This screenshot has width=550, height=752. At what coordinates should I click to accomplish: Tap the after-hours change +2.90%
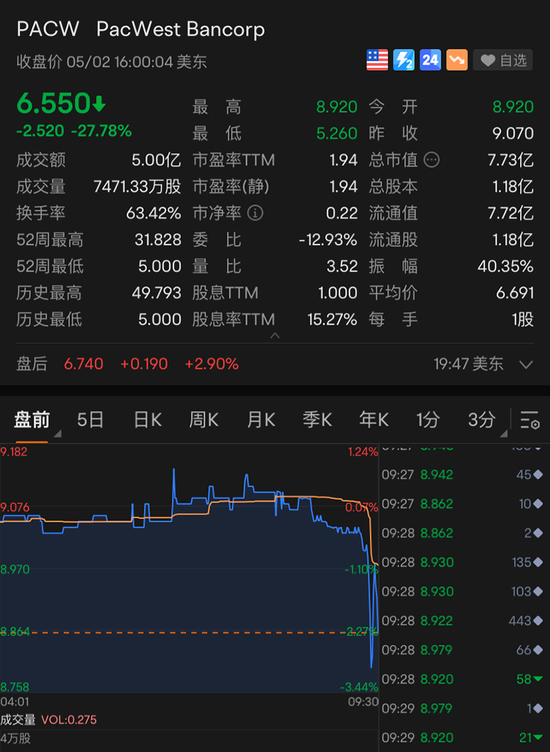(211, 364)
